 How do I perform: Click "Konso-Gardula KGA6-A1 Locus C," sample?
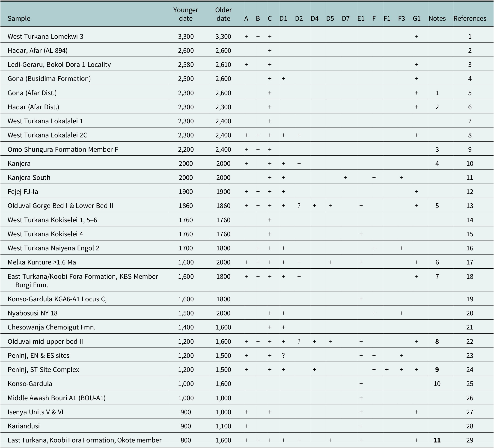point(57,299)
